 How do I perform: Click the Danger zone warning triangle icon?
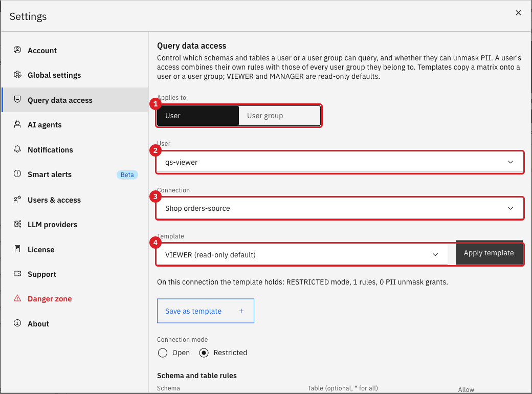pyautogui.click(x=17, y=298)
